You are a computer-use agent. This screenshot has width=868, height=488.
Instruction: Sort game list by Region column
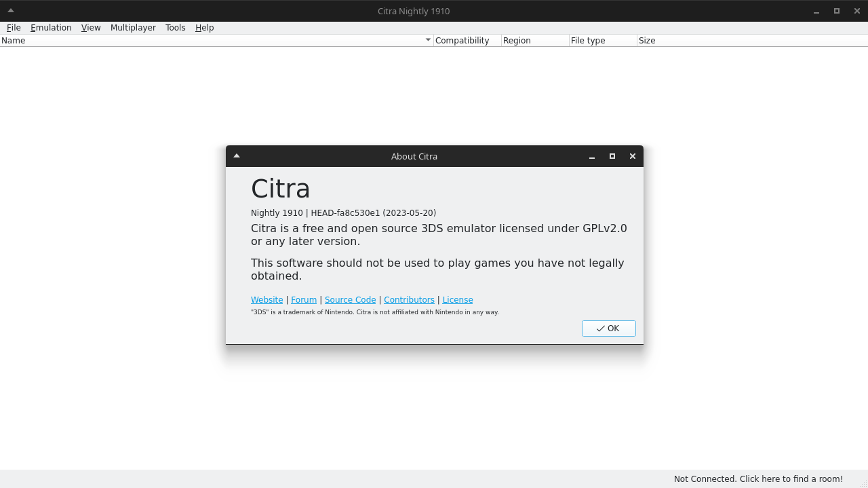tap(535, 41)
